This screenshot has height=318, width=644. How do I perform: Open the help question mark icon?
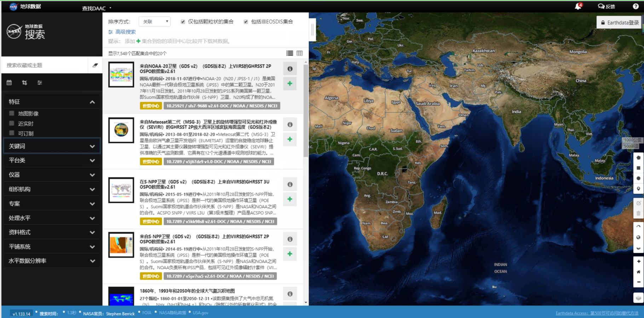point(636,6)
